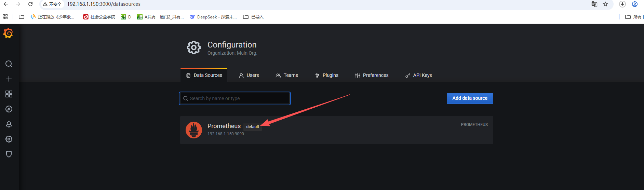Open the translate page icon in address bar

pos(594,4)
